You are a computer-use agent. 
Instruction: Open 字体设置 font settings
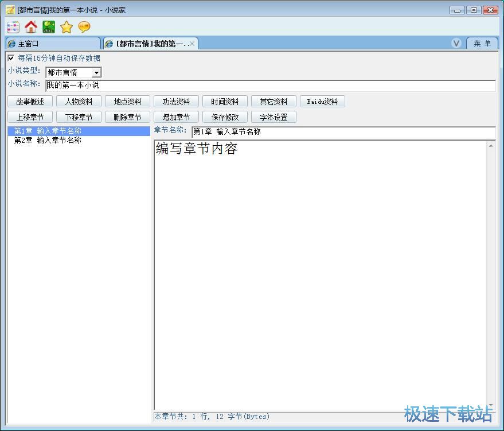[x=274, y=117]
